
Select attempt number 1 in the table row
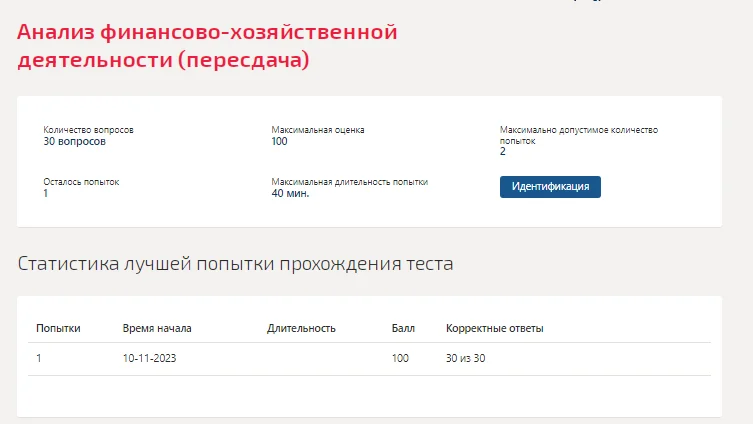tap(39, 358)
